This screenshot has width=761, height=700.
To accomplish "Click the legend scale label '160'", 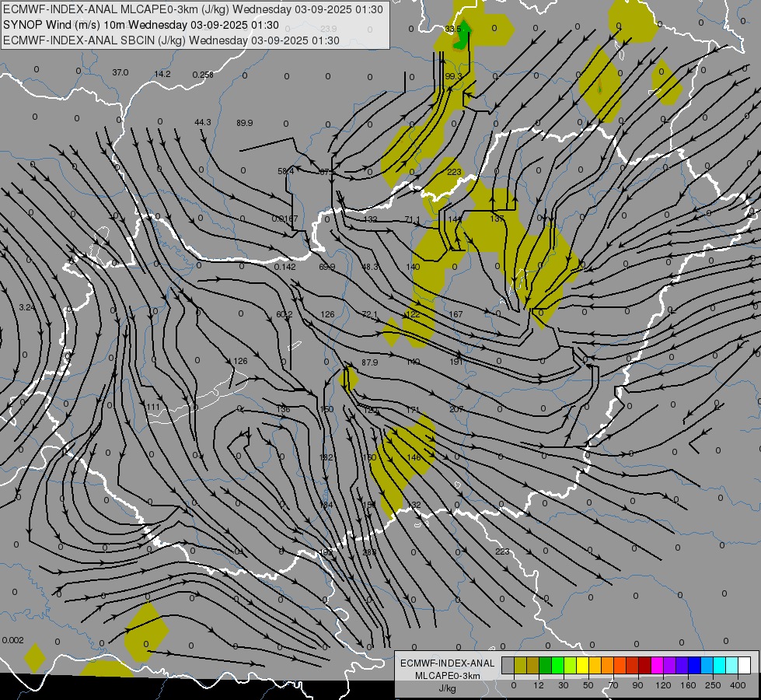I will click(x=688, y=685).
